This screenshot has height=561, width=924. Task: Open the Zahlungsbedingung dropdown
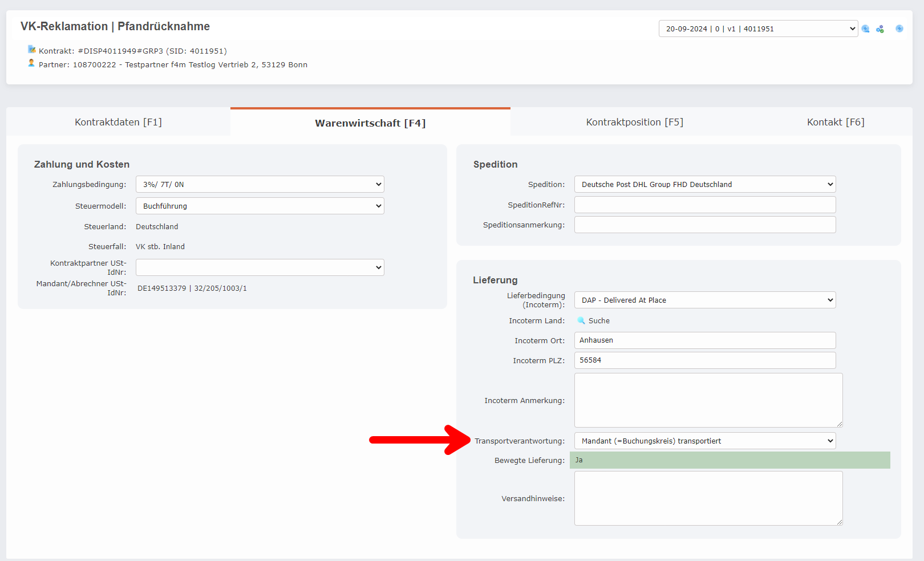(260, 184)
